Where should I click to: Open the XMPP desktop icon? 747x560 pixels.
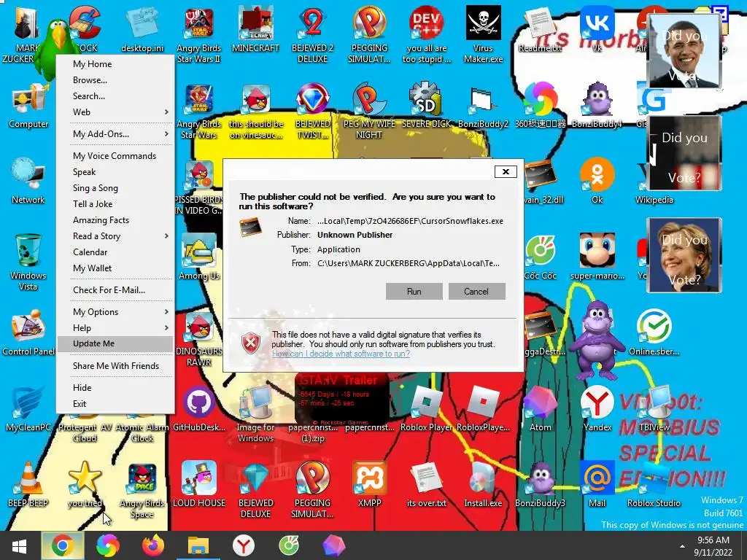(x=369, y=485)
